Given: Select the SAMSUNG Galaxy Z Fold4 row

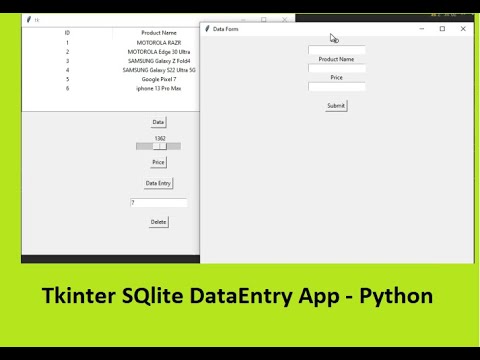Looking at the screenshot, I should coord(111,61).
